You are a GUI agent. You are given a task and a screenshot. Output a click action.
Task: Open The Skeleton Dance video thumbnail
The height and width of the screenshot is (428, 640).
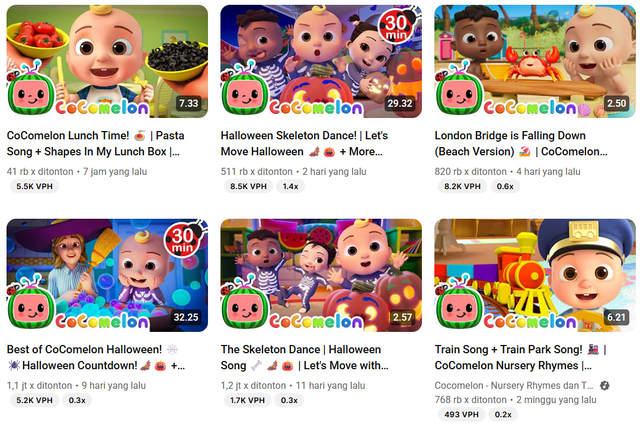tap(321, 275)
